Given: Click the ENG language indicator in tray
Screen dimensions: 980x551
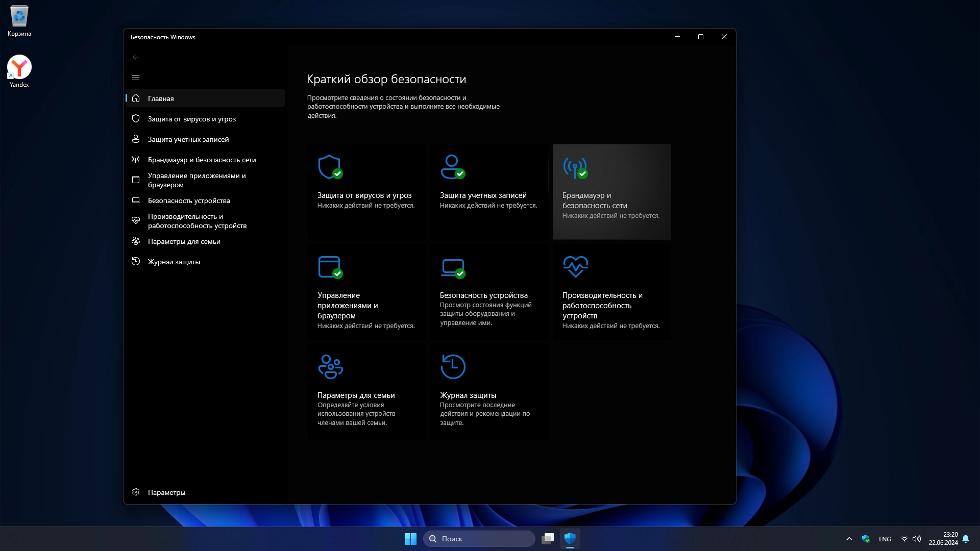Looking at the screenshot, I should (885, 539).
